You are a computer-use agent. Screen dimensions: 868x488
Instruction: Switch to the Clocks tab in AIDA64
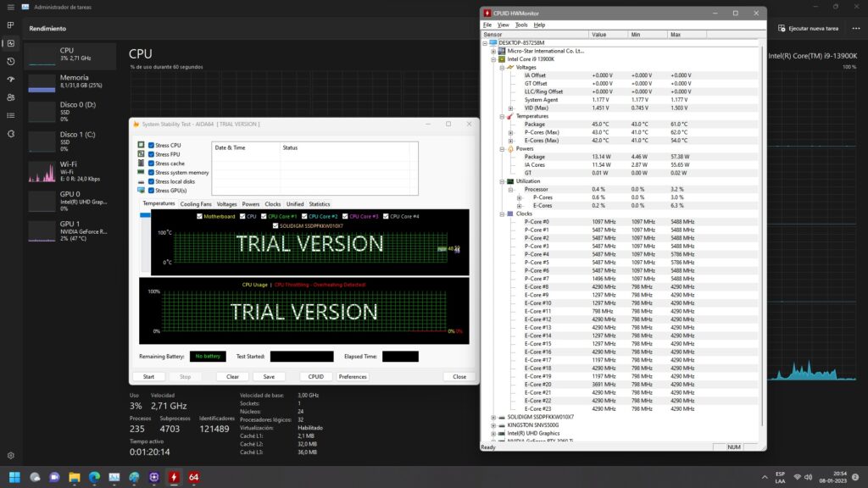[273, 204]
